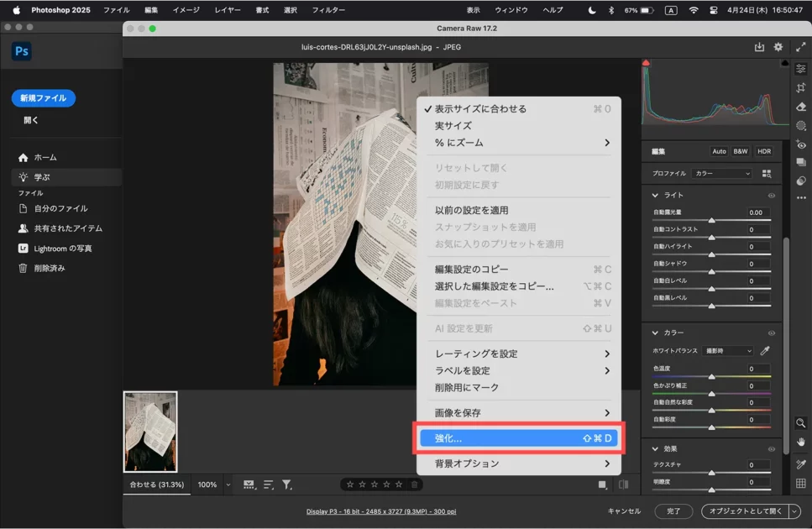Select the Healing eraser tool
Viewport: 812px width, 529px height.
[801, 107]
